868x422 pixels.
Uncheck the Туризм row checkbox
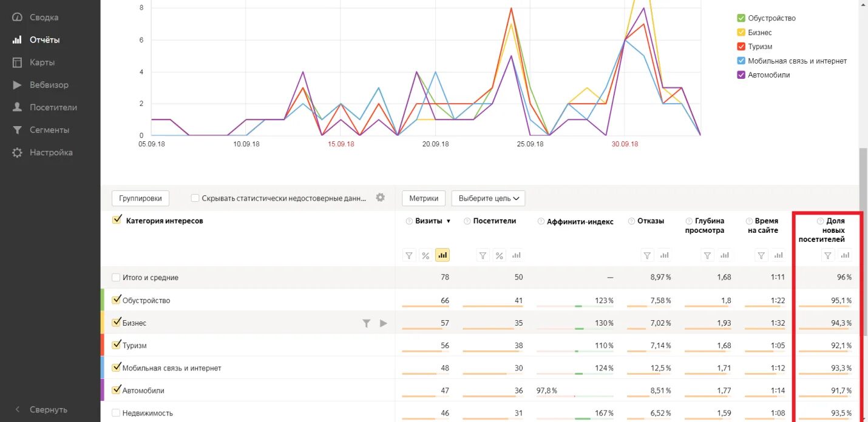coord(117,345)
